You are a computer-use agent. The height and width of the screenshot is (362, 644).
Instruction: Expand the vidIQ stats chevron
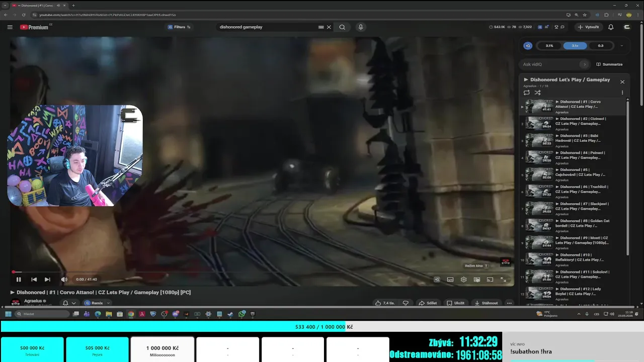point(622,46)
